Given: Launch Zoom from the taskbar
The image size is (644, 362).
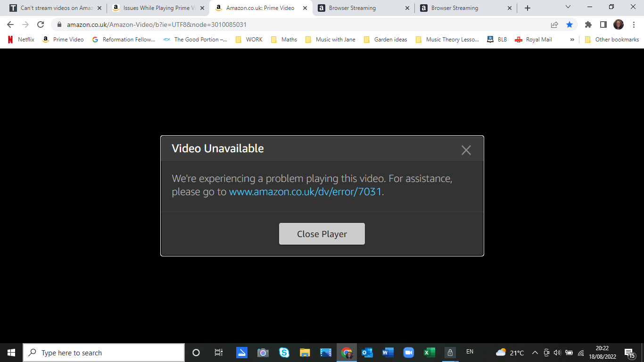Looking at the screenshot, I should coord(408,353).
